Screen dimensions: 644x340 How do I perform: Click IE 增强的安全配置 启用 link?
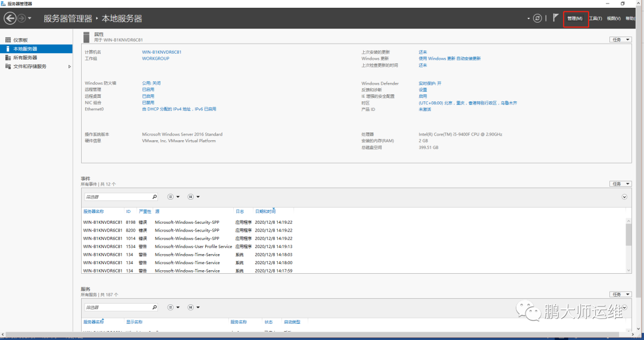pos(423,96)
